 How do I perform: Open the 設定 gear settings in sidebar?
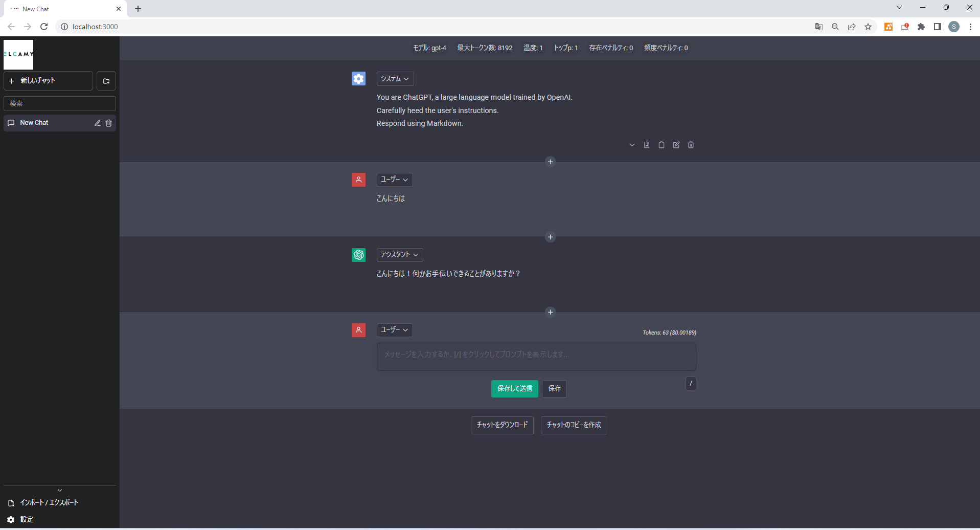pos(20,519)
